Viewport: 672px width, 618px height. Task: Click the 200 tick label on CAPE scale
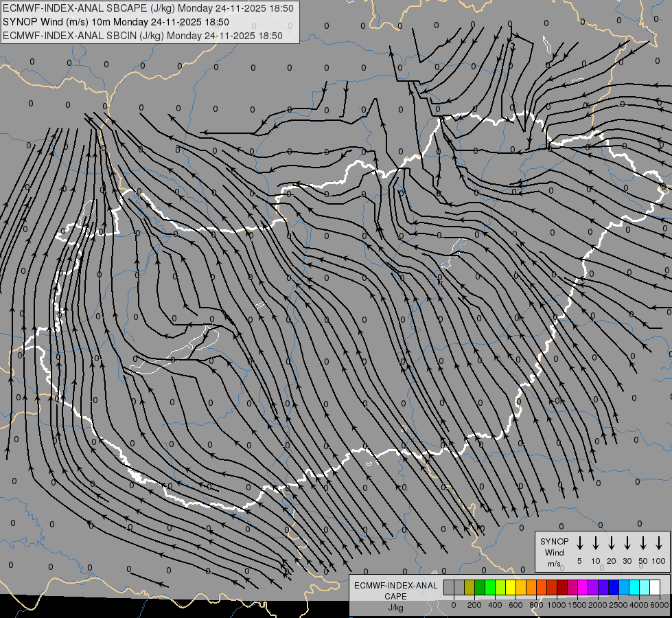pos(474,605)
